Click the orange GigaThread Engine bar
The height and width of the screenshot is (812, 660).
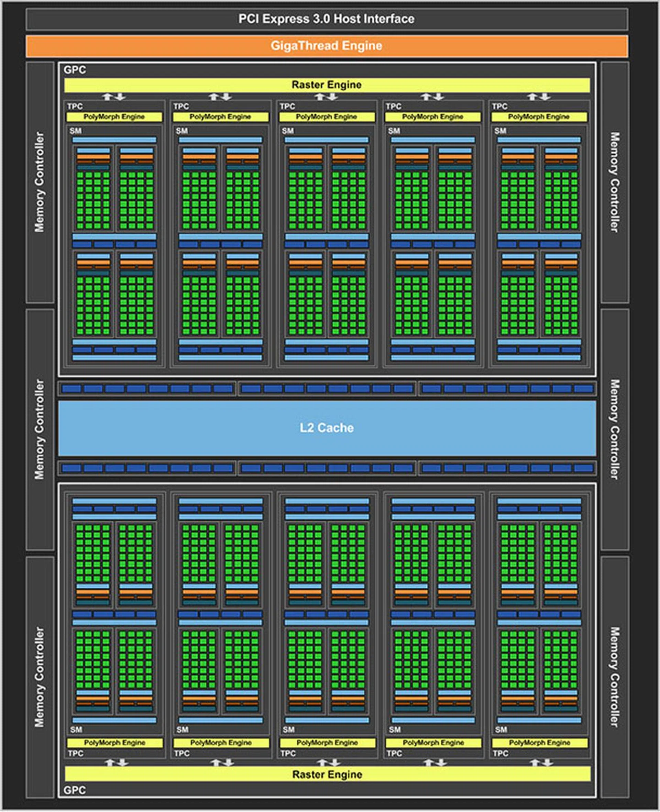point(326,46)
